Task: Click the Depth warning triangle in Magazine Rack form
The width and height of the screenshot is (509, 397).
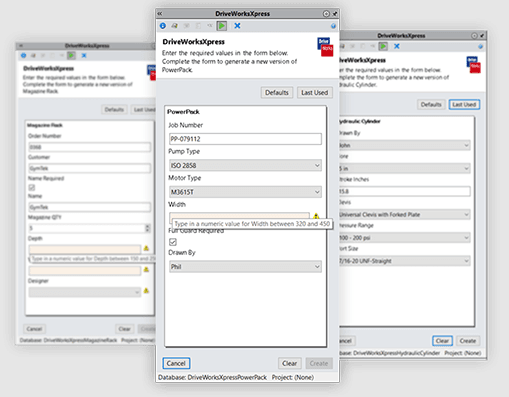Action: (x=146, y=248)
